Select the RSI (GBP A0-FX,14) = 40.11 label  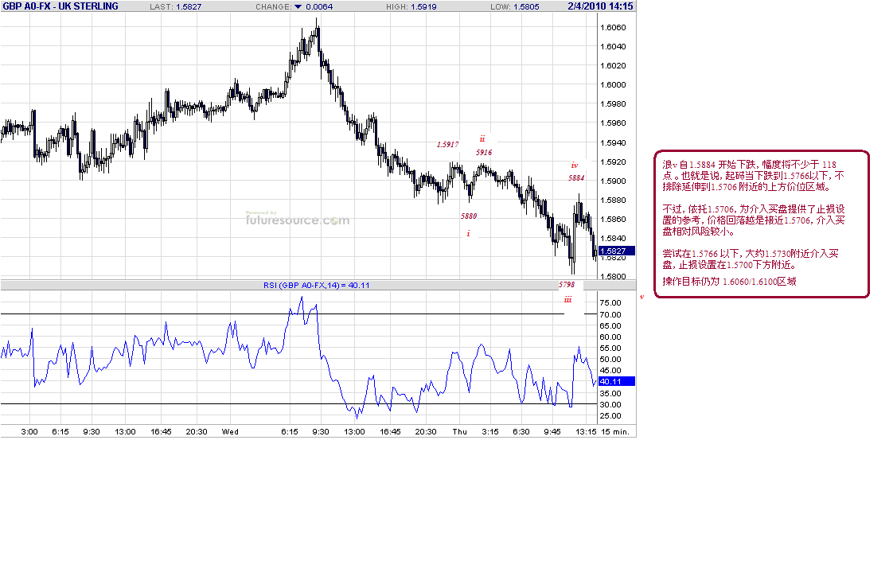[x=316, y=285]
